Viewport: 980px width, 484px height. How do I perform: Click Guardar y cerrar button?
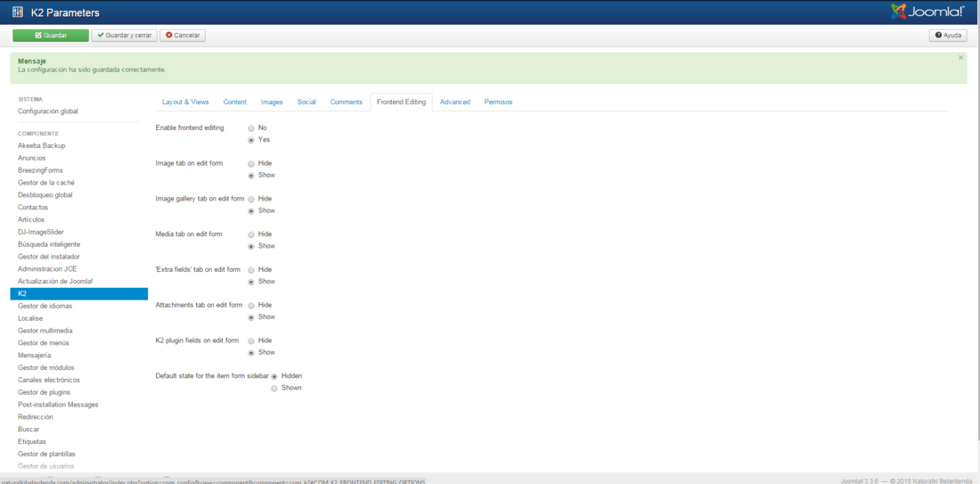coord(125,36)
